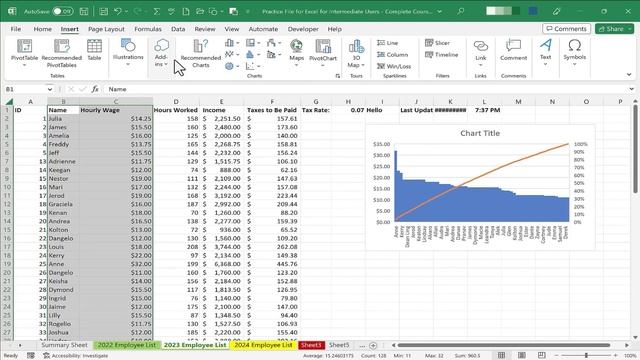Open Recommended Charts

[200, 53]
